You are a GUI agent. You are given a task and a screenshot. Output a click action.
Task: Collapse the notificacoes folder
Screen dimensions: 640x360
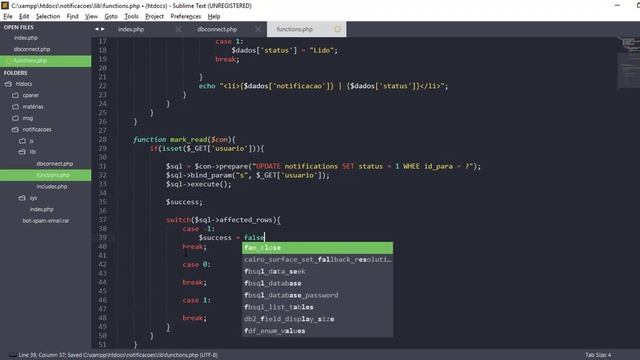[16, 130]
